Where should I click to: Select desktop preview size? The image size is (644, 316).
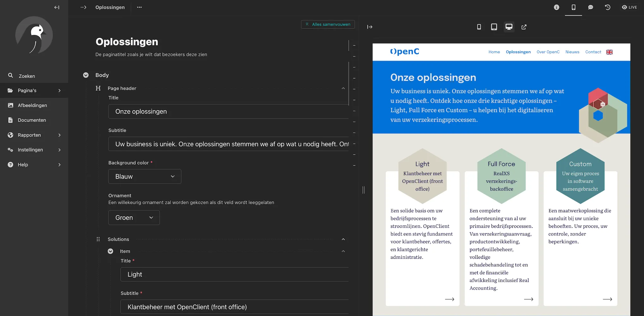pyautogui.click(x=509, y=27)
